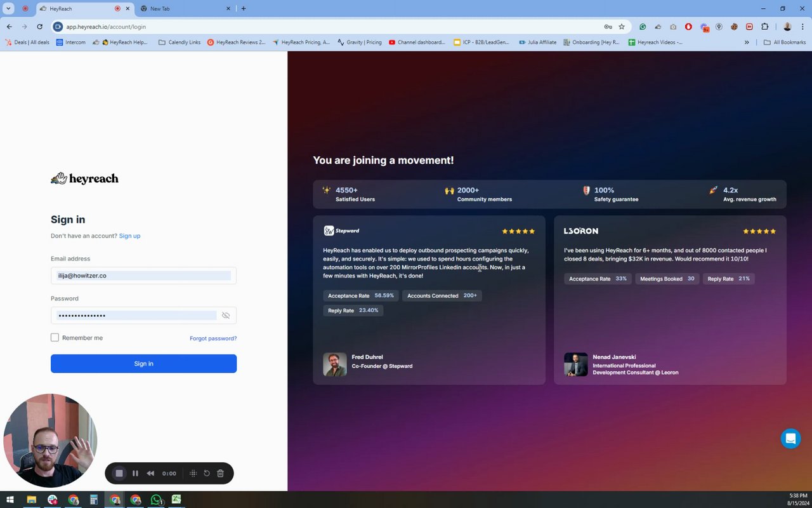Click the webcam bubble overlay
The width and height of the screenshot is (812, 508).
click(x=50, y=440)
